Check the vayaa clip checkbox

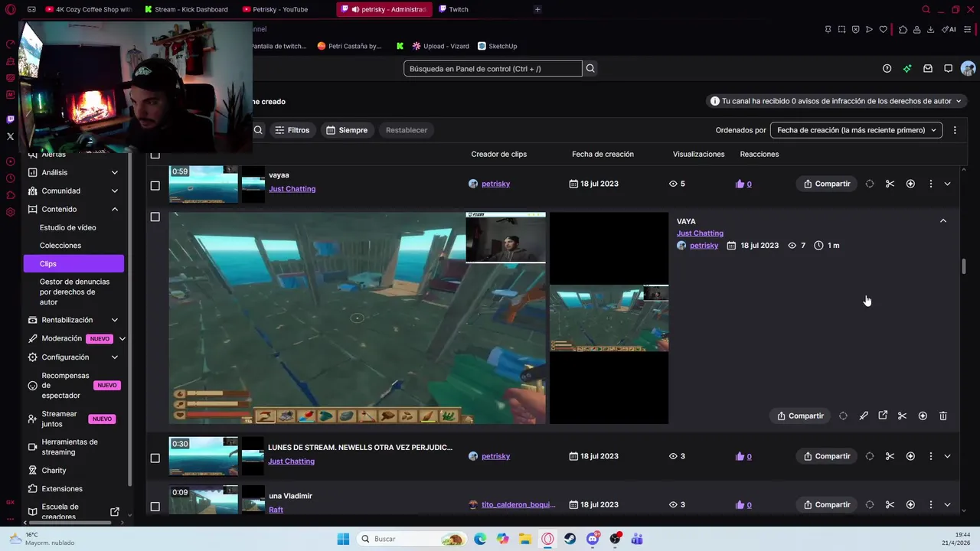pos(155,185)
